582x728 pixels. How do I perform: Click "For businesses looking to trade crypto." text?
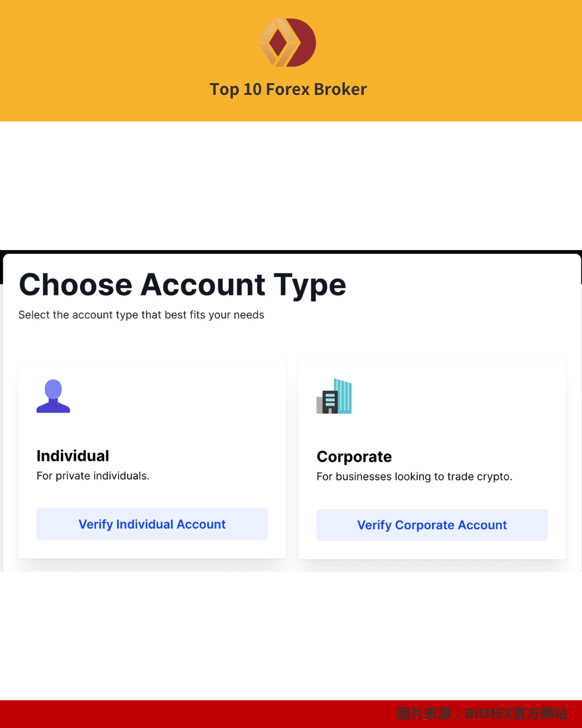414,477
